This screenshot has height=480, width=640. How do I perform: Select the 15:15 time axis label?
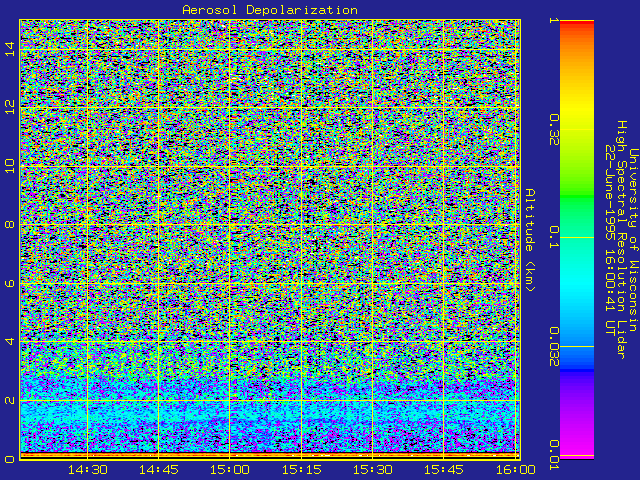[x=301, y=470]
